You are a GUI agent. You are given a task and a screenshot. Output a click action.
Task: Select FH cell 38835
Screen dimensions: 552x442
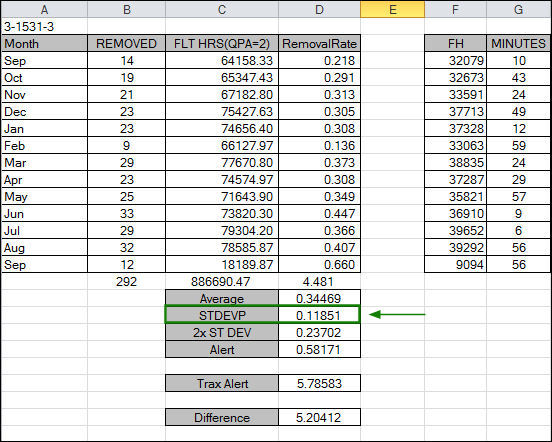click(x=456, y=163)
